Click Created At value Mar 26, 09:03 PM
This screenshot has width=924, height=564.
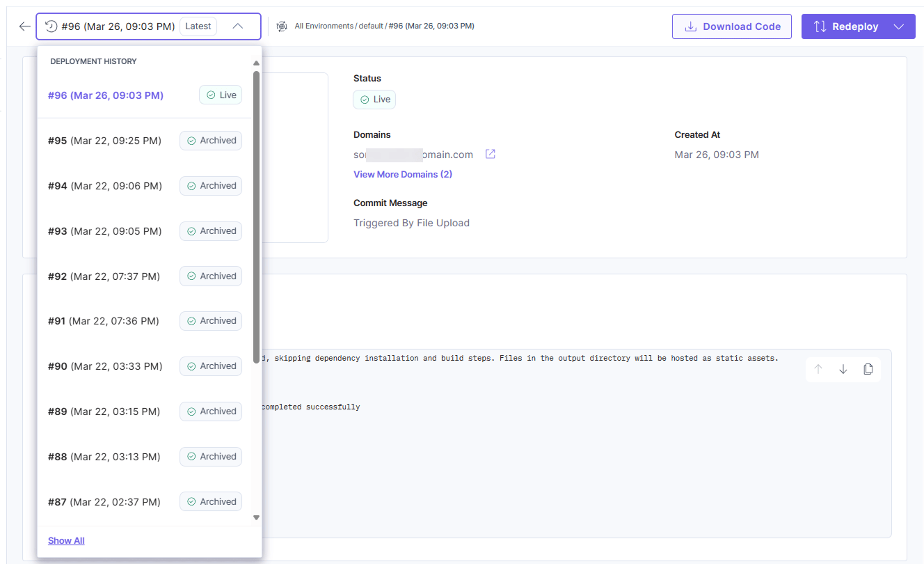pyautogui.click(x=717, y=155)
